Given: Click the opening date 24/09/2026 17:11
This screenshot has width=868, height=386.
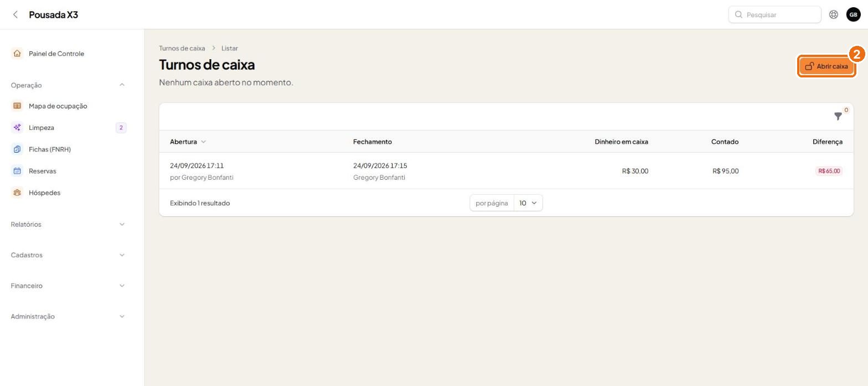Looking at the screenshot, I should click(197, 165).
